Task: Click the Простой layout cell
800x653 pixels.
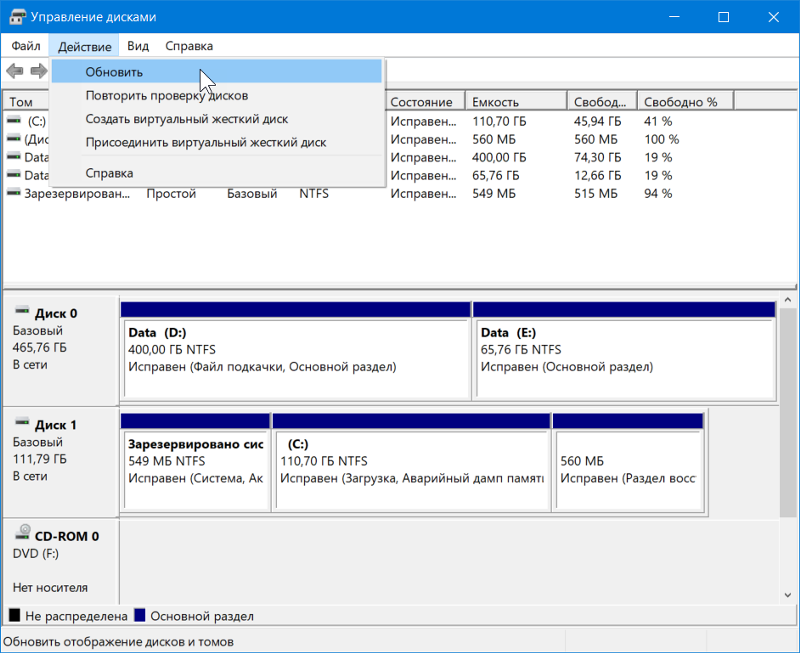Action: tap(171, 193)
